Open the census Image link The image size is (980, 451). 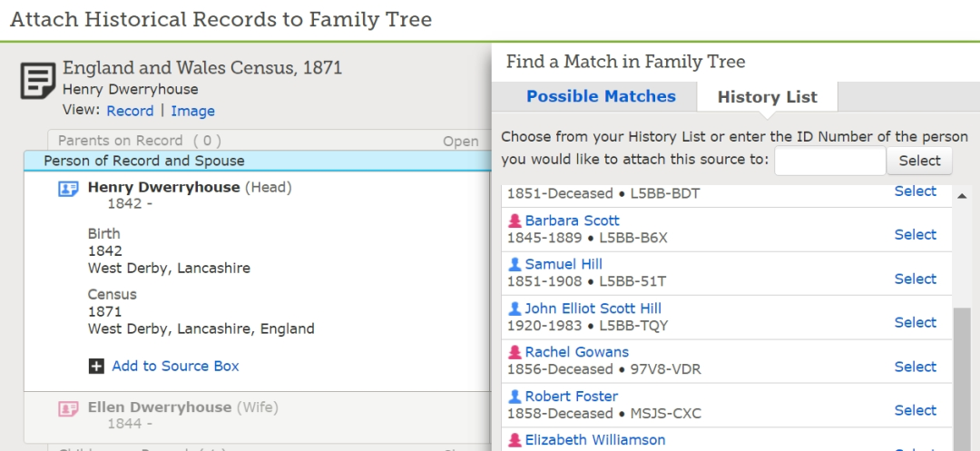192,111
